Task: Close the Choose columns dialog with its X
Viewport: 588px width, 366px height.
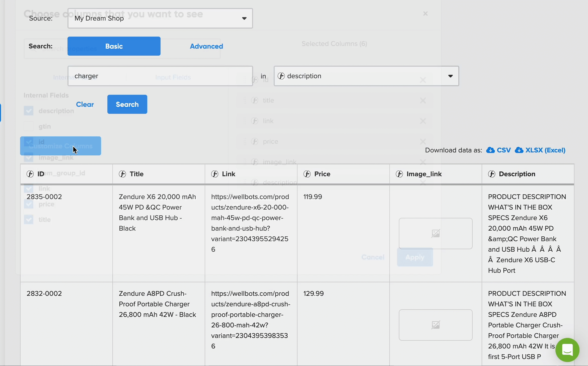Action: (425, 14)
